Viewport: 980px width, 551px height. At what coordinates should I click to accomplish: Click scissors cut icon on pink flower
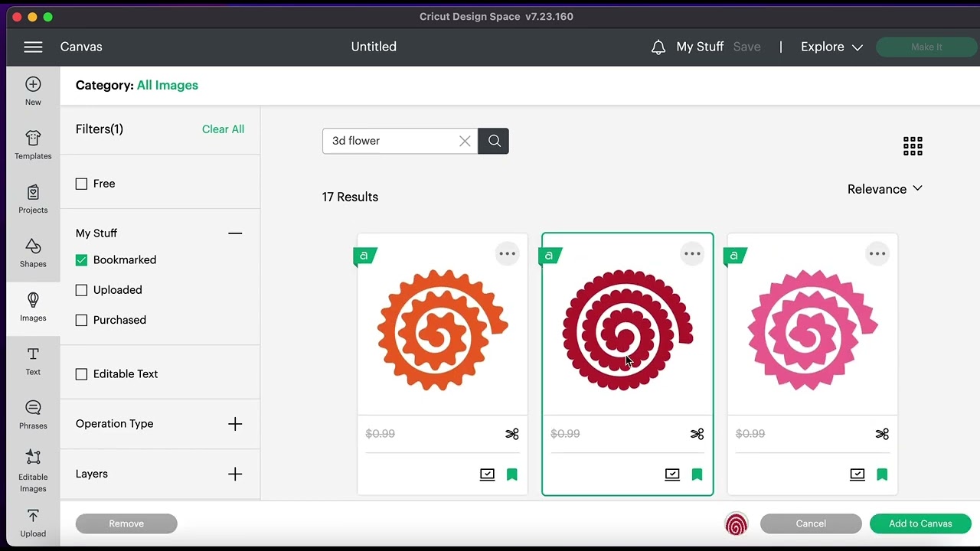coord(882,434)
